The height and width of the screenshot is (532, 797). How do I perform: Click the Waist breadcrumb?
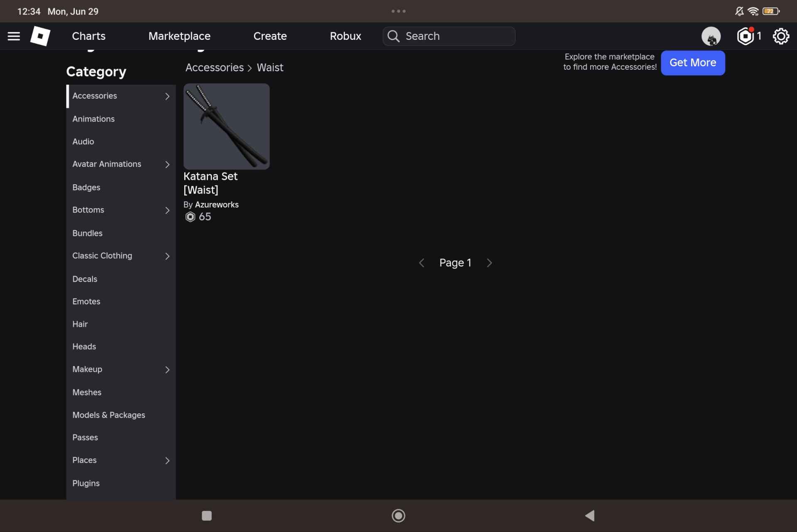(270, 67)
